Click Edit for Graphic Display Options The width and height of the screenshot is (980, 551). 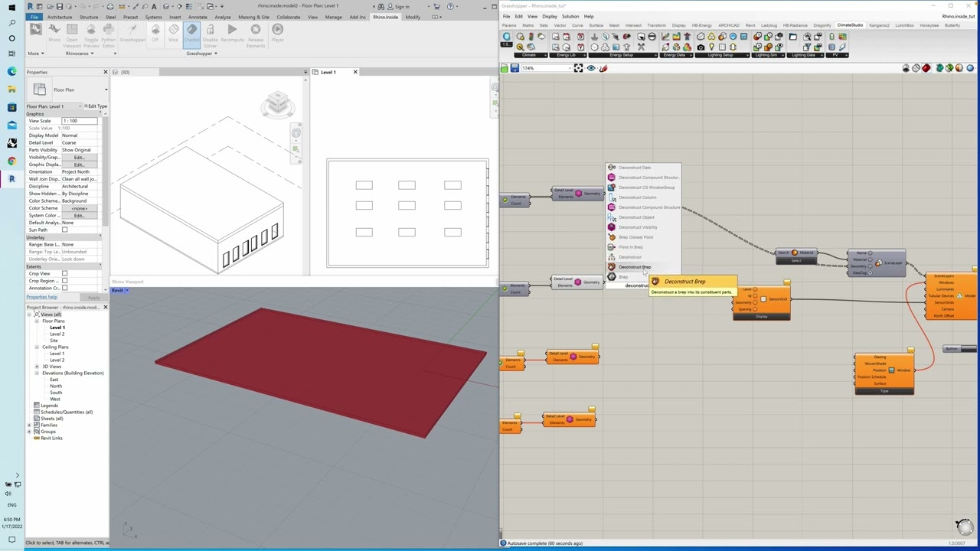(79, 165)
